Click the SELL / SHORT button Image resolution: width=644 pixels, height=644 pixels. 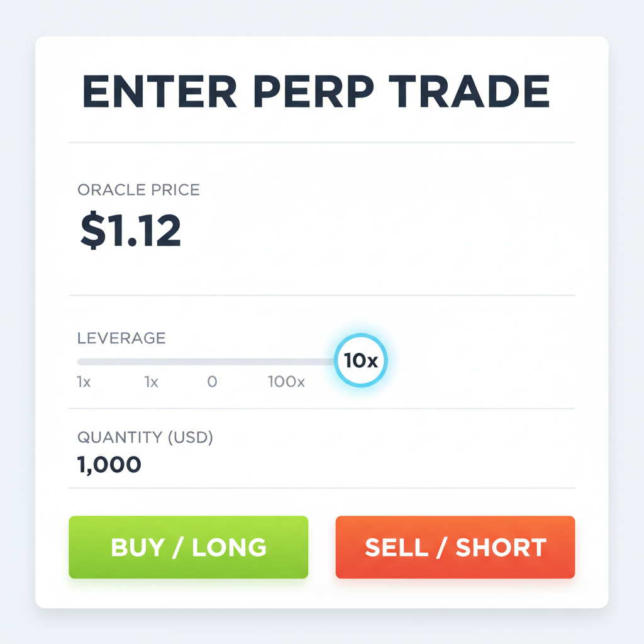coord(455,547)
